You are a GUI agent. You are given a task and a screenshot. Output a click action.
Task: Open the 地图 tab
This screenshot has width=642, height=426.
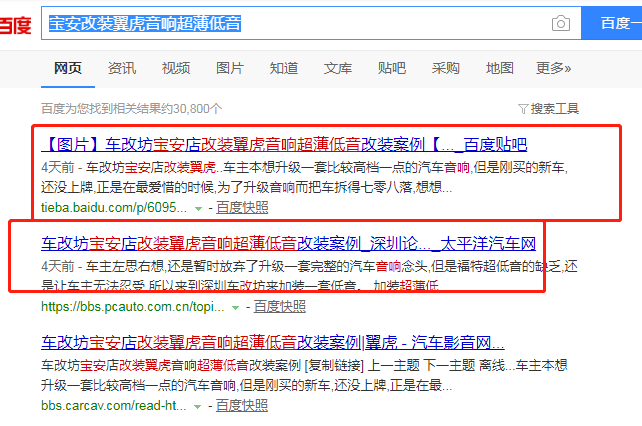(x=500, y=68)
